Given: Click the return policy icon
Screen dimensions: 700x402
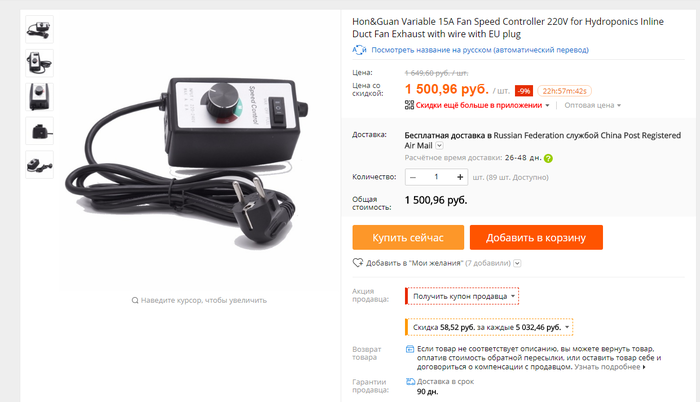Looking at the screenshot, I should coord(410,349).
